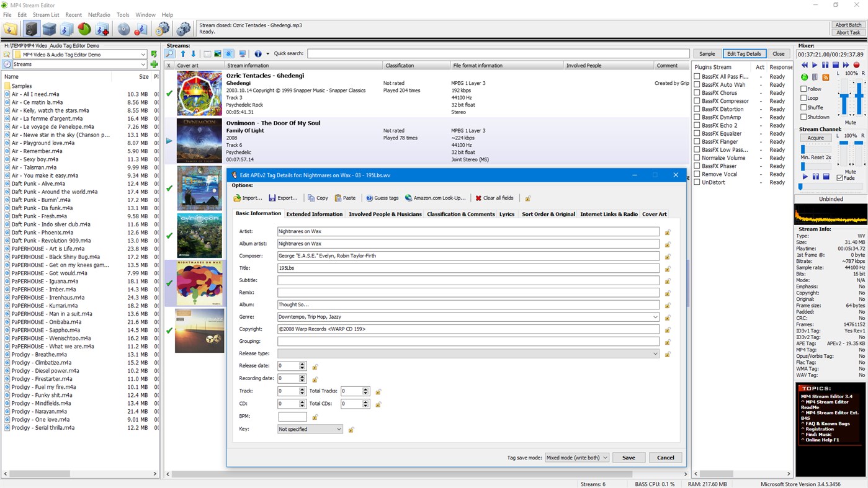The height and width of the screenshot is (488, 868).
Task: Select the magnifier search icon above Cover art
Action: tap(168, 53)
